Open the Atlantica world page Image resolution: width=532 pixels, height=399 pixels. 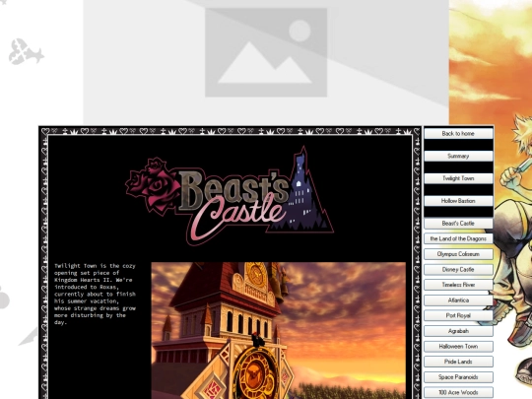pos(458,299)
